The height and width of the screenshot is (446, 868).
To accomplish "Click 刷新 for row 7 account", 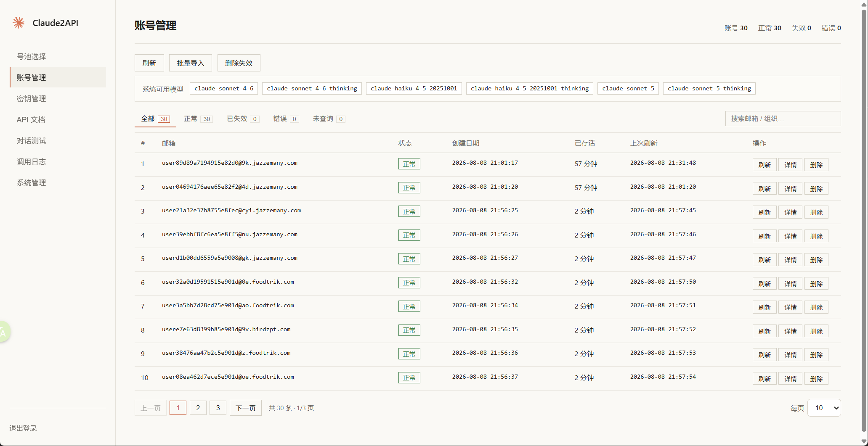I will (x=764, y=307).
